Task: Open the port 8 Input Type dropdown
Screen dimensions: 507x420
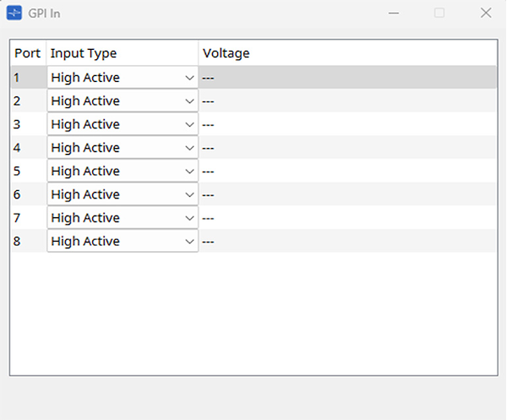Action: tap(123, 242)
